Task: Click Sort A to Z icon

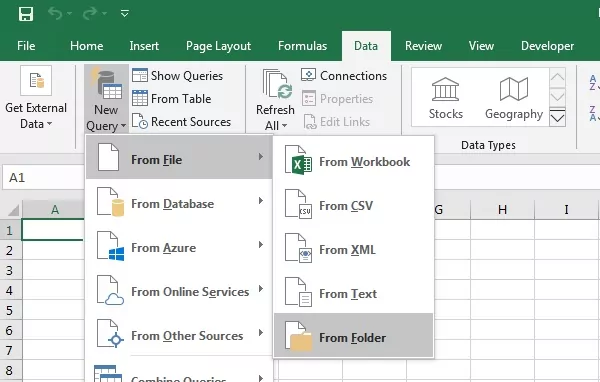Action: pos(593,82)
